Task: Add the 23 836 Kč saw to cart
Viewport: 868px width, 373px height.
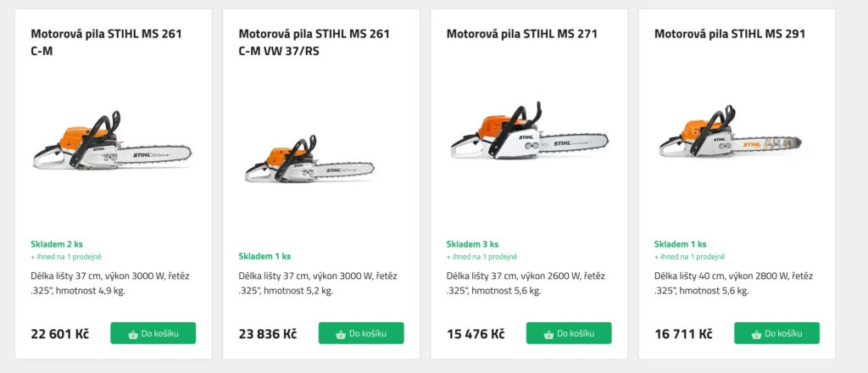Action: click(x=361, y=333)
